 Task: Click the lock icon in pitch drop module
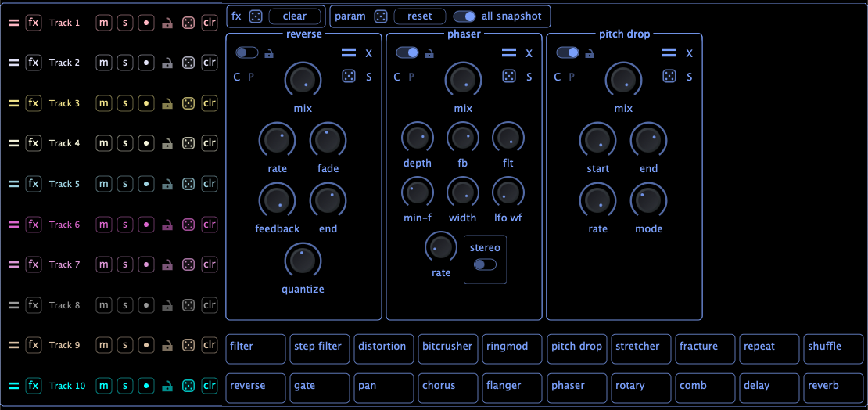pyautogui.click(x=590, y=53)
